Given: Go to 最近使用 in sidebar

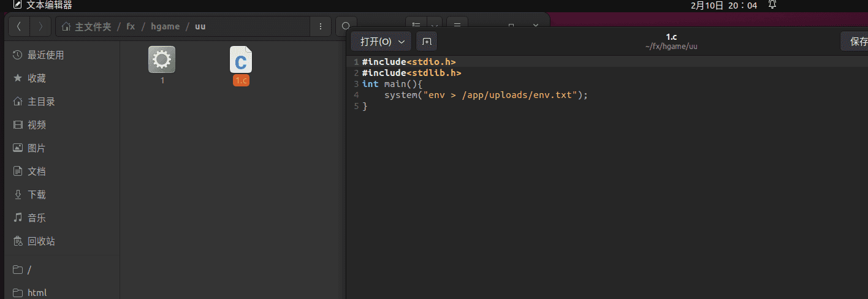Looking at the screenshot, I should tap(45, 55).
